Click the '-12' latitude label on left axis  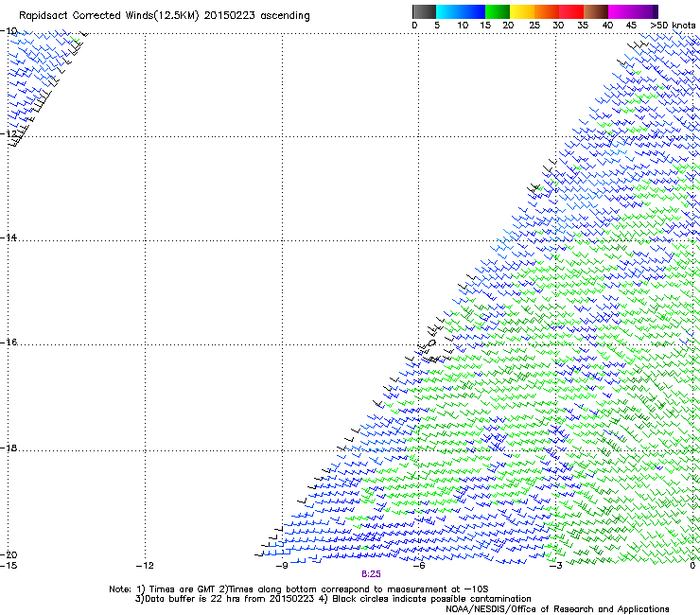[9, 133]
